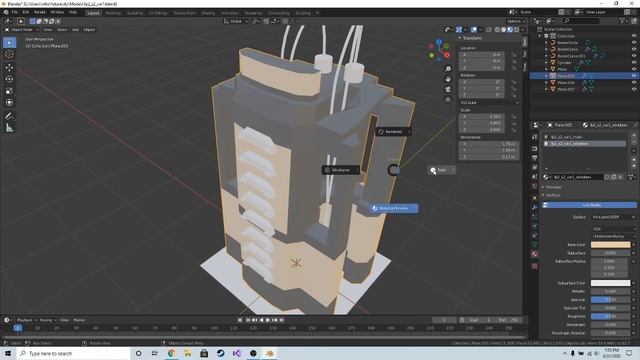
Task: Click the Solid shading pie option
Action: (441, 170)
